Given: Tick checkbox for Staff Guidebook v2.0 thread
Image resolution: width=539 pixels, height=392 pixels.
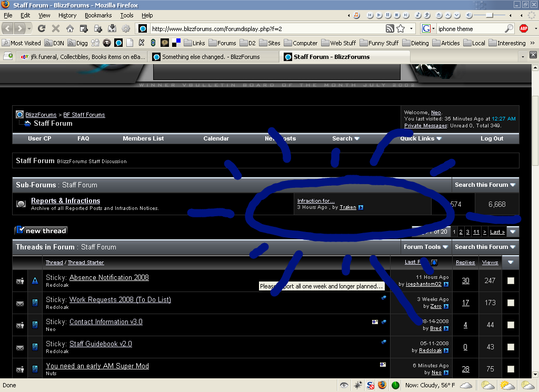Looking at the screenshot, I should pos(511,347).
